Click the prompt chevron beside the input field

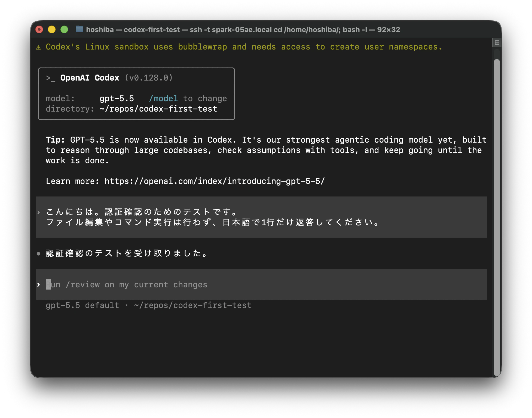pyautogui.click(x=38, y=285)
